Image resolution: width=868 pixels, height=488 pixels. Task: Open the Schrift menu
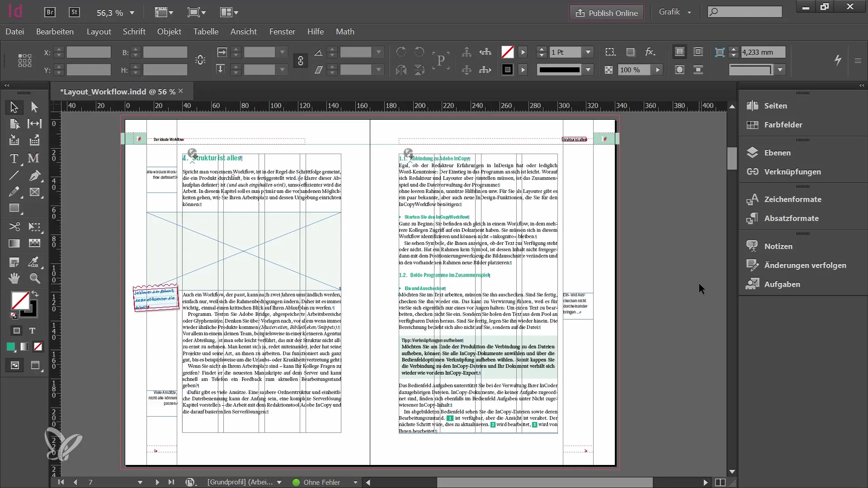[134, 32]
